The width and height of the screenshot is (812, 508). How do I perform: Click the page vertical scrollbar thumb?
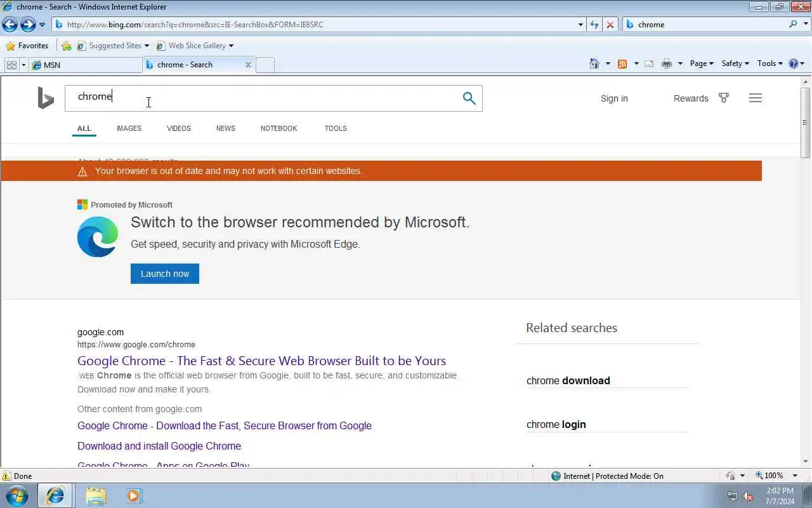806,122
